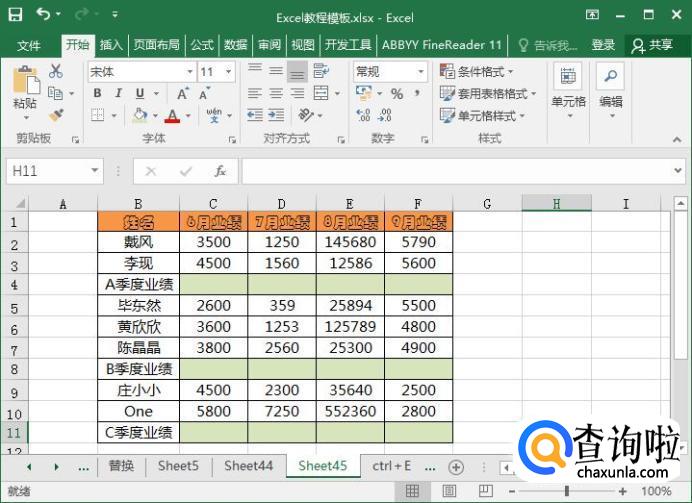Image resolution: width=692 pixels, height=503 pixels.
Task: Open the Insert (插入) ribbon tab
Action: [111, 45]
